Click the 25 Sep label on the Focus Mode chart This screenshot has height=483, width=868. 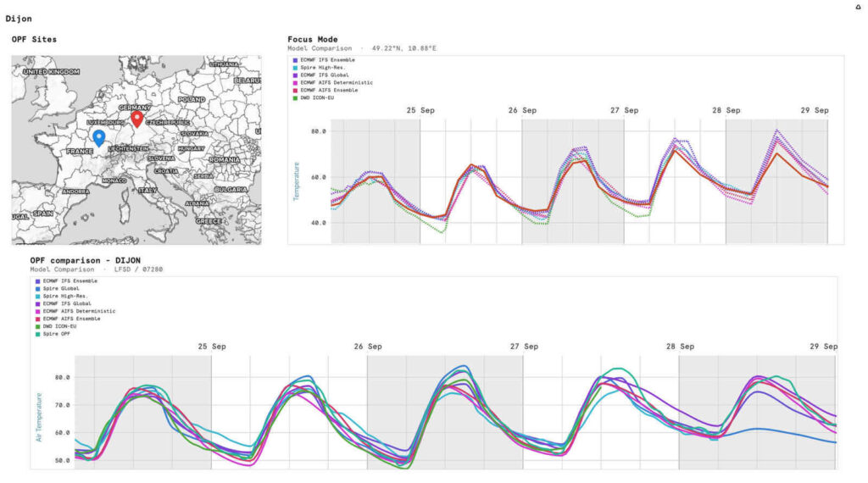tap(420, 111)
